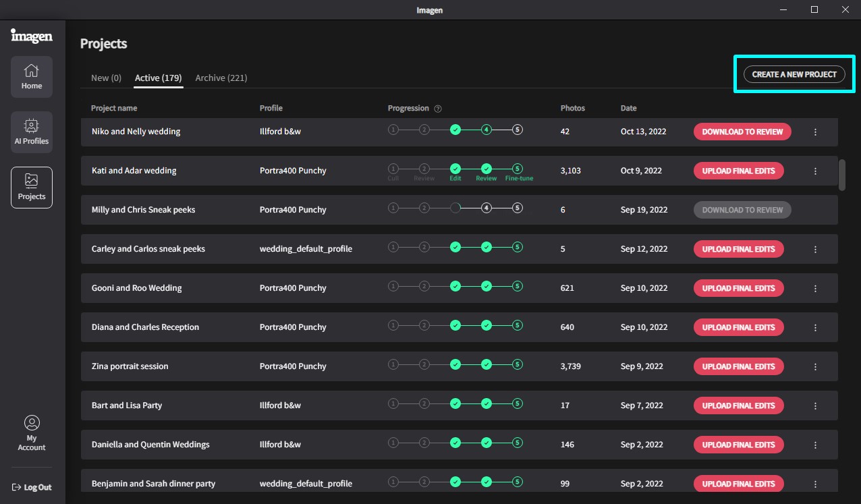
Task: Click Edit step checkmark for Kati and Adar wedding
Action: (455, 169)
